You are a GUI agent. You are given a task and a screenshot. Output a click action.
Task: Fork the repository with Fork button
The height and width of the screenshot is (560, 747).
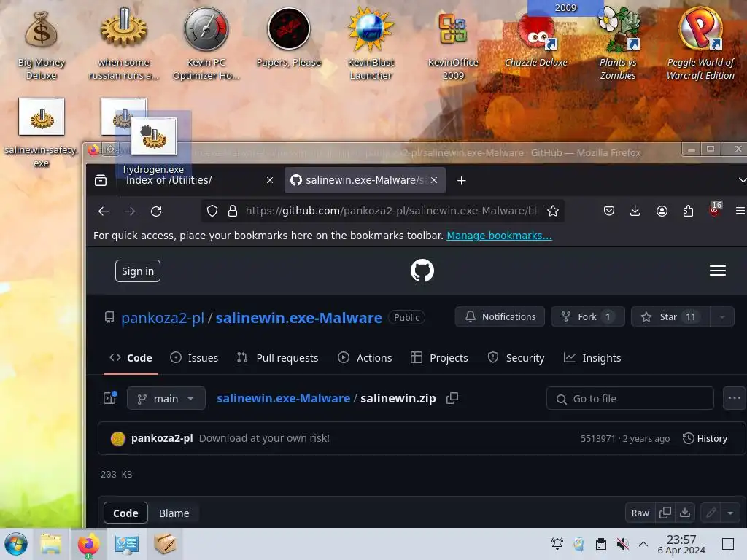(587, 316)
